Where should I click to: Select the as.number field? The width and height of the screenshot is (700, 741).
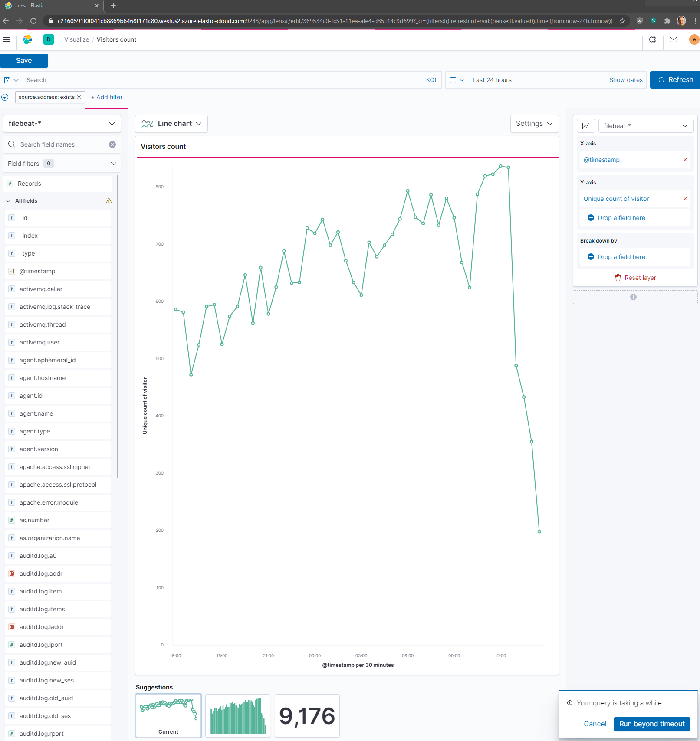58,520
